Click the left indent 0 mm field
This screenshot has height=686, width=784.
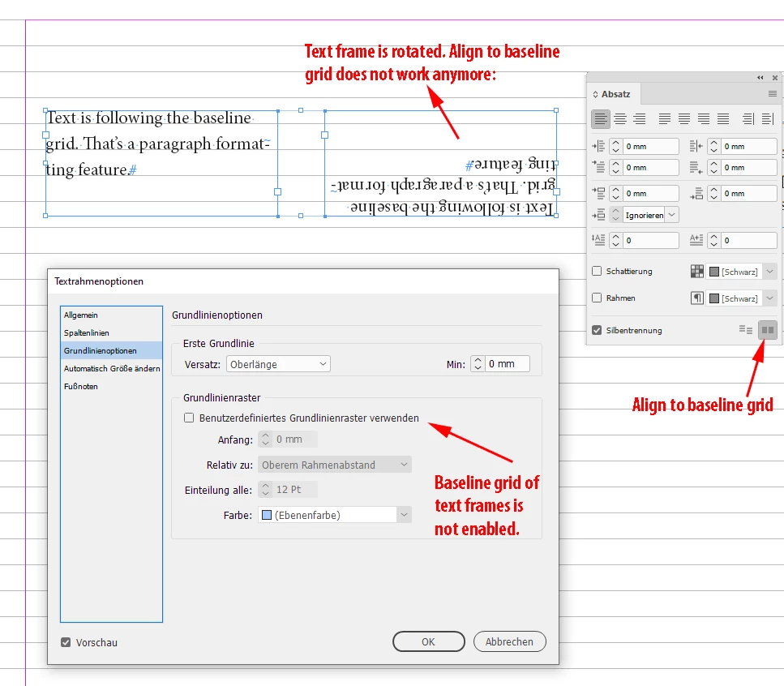coord(650,146)
